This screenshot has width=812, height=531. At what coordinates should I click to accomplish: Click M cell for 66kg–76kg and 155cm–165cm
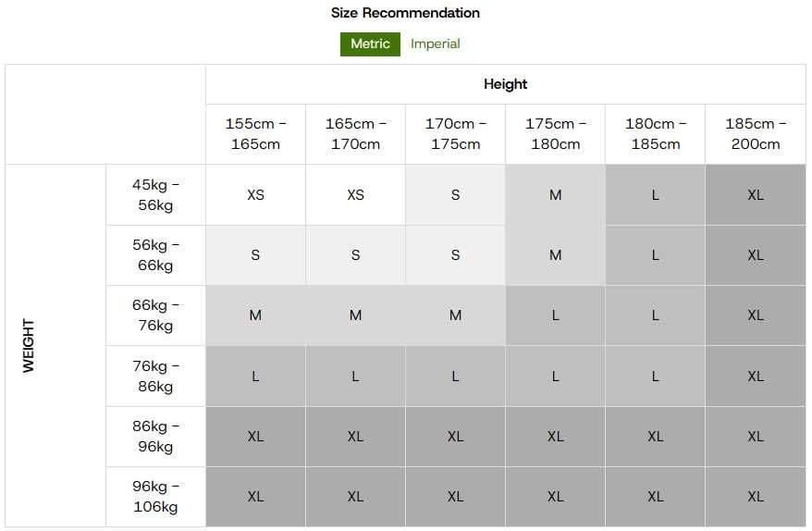pyautogui.click(x=255, y=315)
